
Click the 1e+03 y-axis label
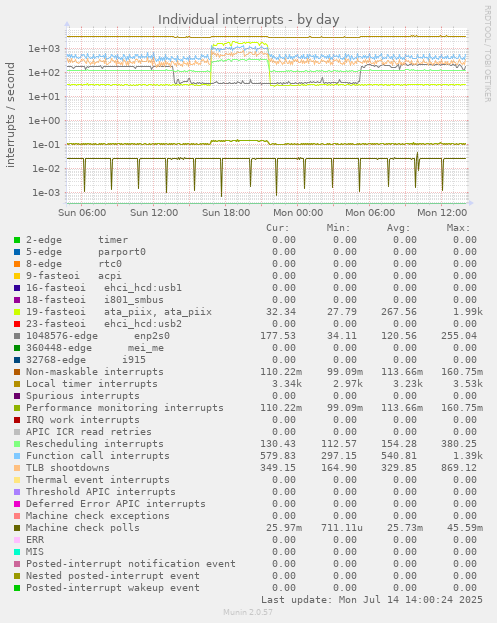(x=44, y=49)
